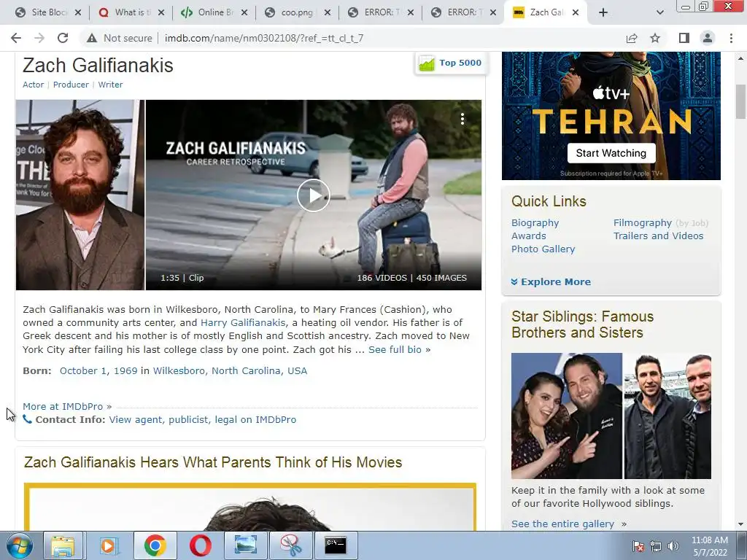Open the 450 IMAGES link
Screen dimensions: 747x560
coord(441,278)
